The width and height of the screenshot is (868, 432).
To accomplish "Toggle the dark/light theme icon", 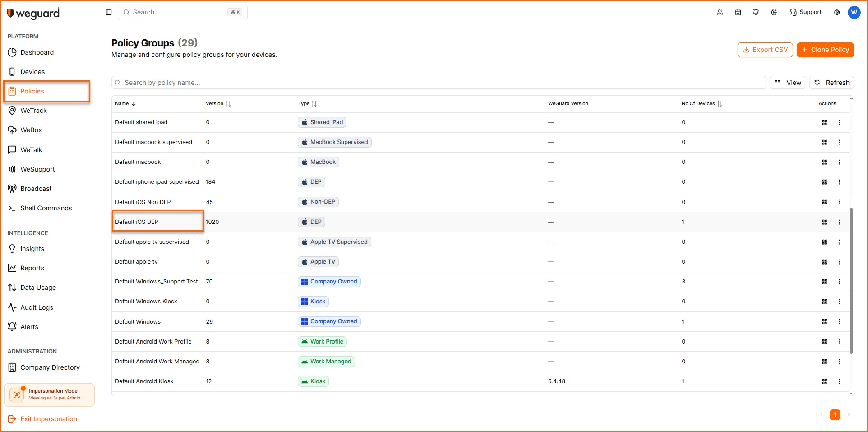I will point(837,12).
